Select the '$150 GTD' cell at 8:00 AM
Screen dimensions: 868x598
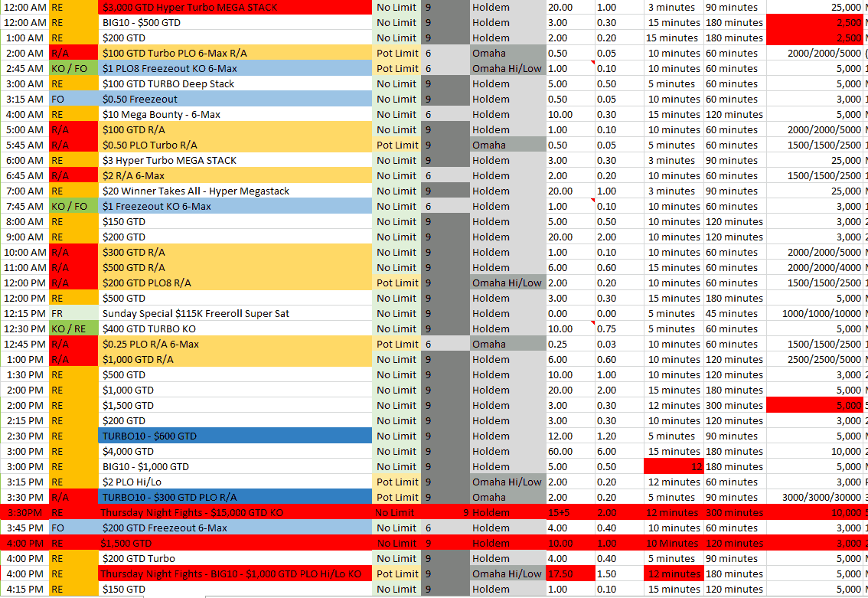tap(235, 221)
